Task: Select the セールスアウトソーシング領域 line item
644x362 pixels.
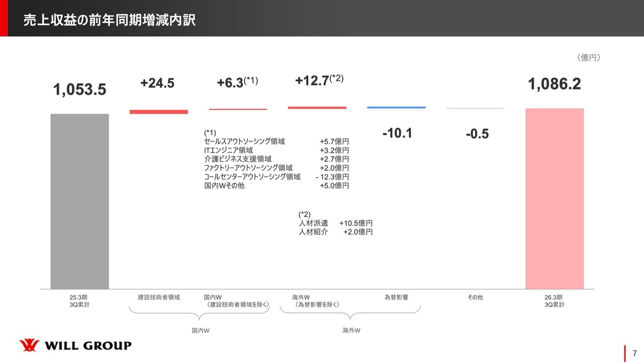Action: click(245, 141)
